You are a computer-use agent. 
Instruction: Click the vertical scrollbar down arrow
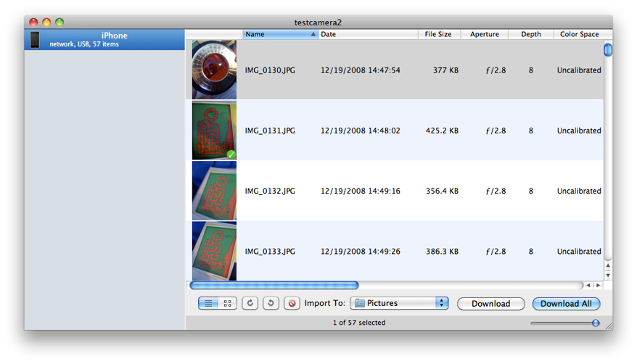point(608,276)
